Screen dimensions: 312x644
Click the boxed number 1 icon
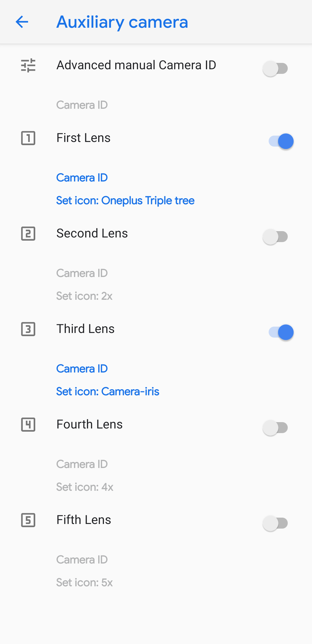[28, 138]
